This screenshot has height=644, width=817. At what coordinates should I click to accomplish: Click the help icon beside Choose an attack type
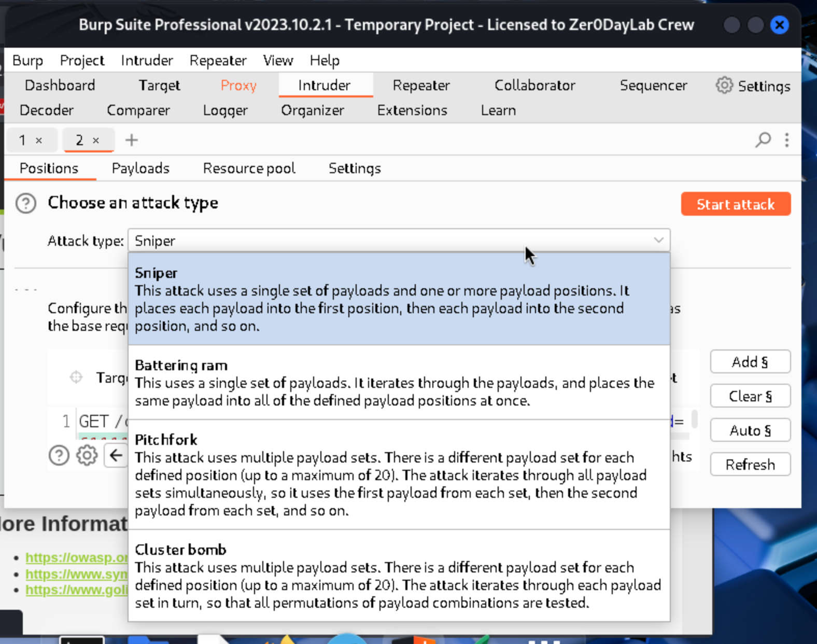click(x=26, y=203)
